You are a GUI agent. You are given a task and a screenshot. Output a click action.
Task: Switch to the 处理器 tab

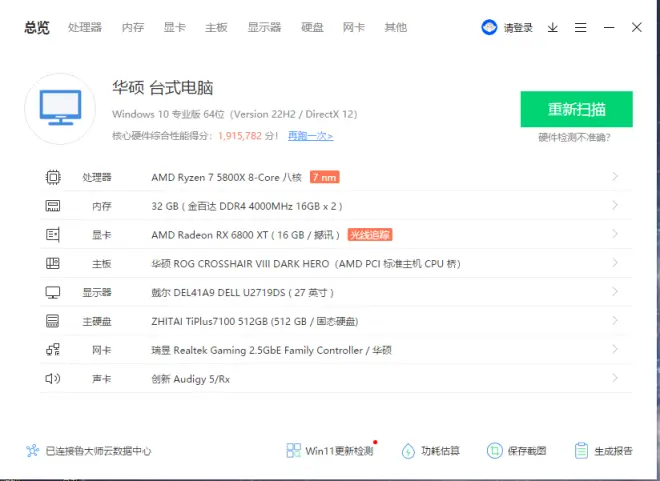[x=85, y=27]
